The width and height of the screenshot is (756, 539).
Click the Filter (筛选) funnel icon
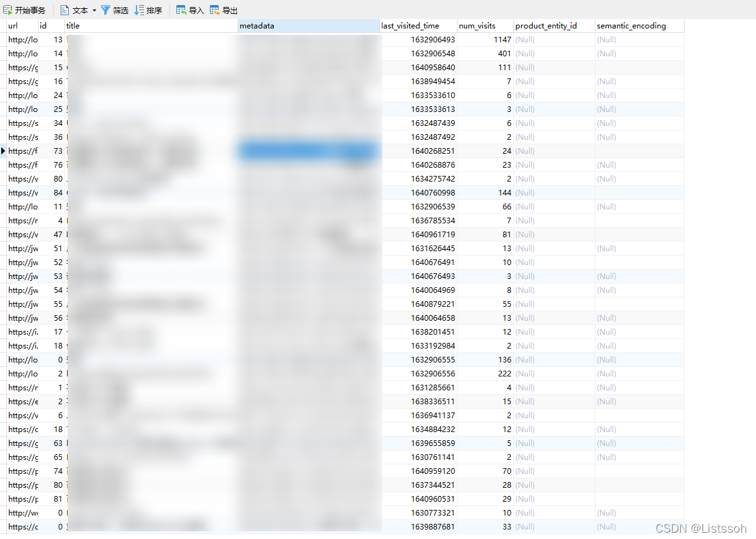pyautogui.click(x=106, y=10)
